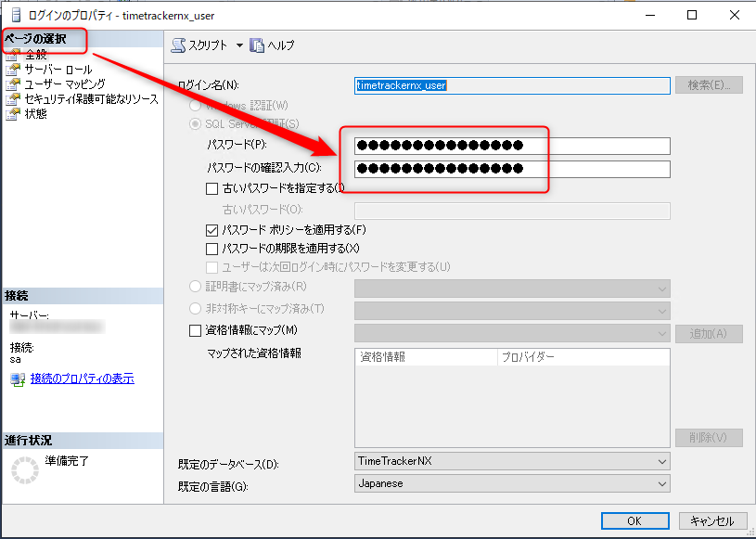
Task: Enable the enforce password expiration checkbox
Action: 211,248
